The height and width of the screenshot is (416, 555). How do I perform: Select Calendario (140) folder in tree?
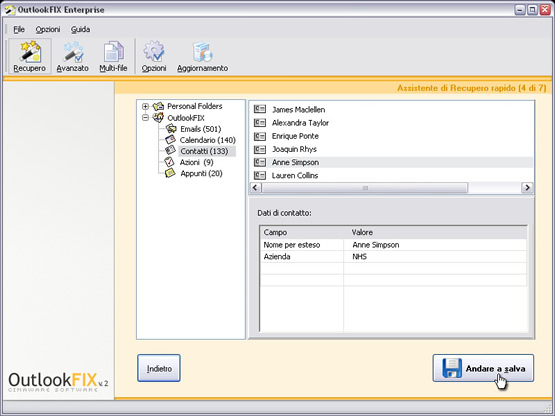click(x=207, y=140)
